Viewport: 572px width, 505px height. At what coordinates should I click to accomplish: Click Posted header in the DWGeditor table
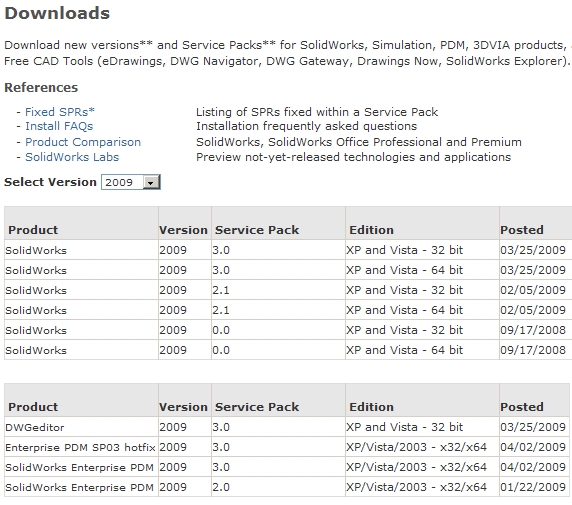point(522,407)
